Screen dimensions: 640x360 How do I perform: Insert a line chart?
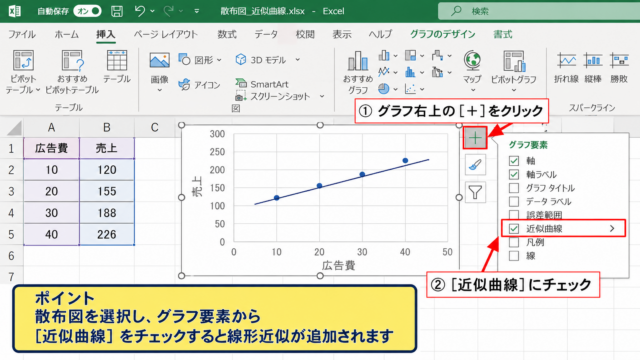pos(384,72)
